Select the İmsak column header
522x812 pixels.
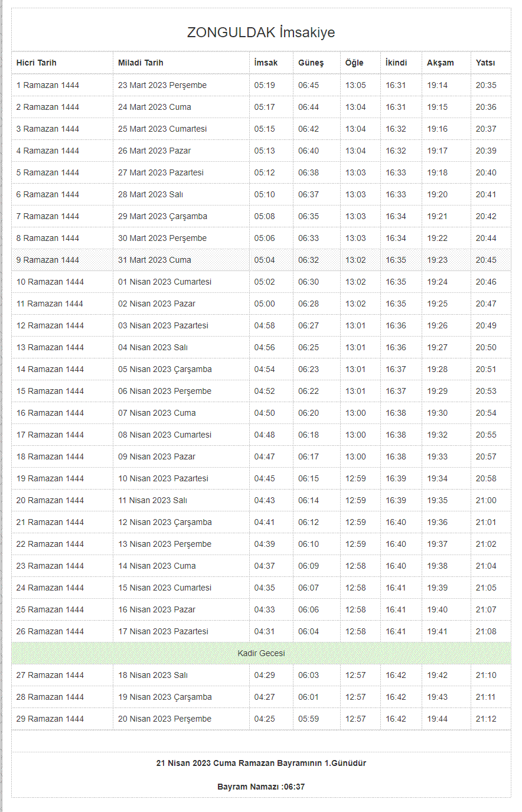[x=266, y=63]
